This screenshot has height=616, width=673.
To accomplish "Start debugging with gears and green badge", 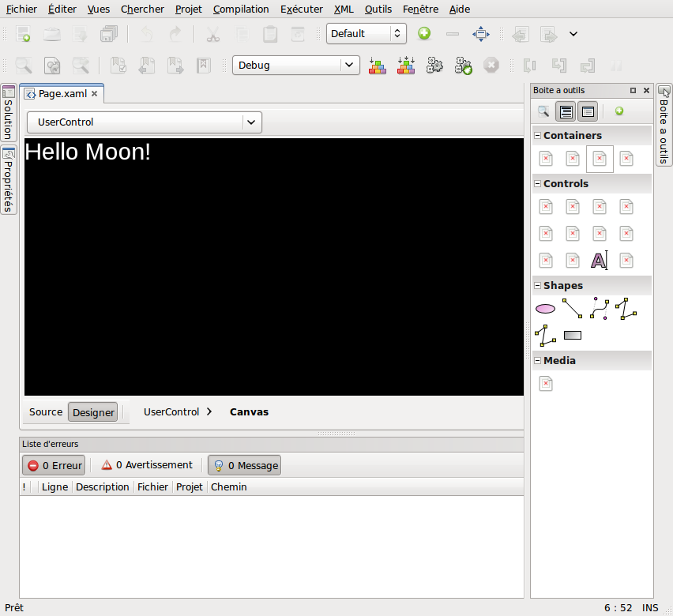I will (x=463, y=66).
